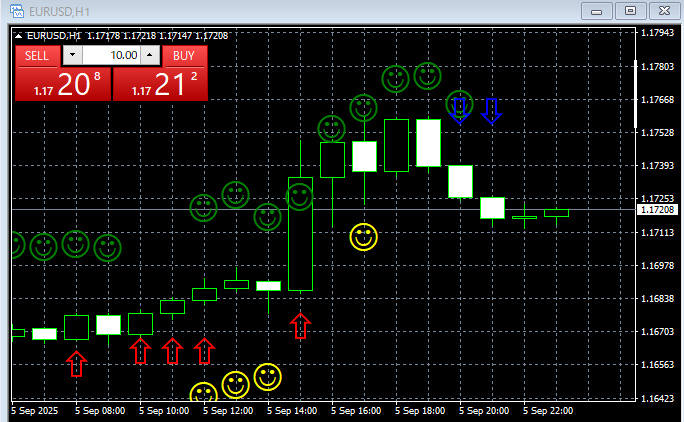Image resolution: width=684 pixels, height=422 pixels.
Task: Click the EURUSD,H1 OHLC text in chart
Action: [127, 36]
